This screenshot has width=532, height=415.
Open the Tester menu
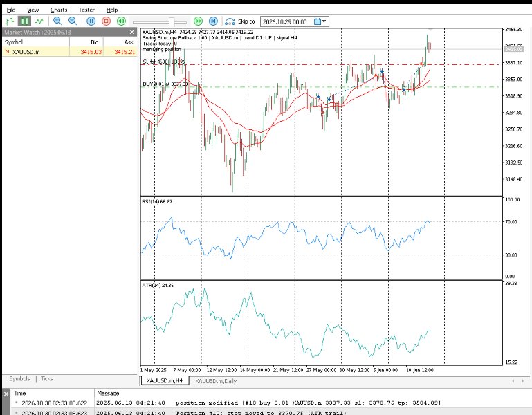(x=86, y=10)
